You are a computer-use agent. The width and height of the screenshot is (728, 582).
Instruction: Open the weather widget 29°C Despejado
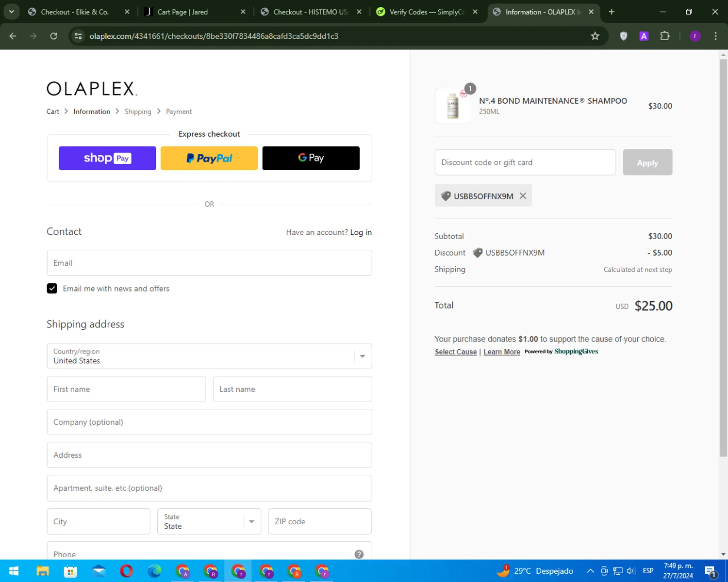pyautogui.click(x=535, y=571)
